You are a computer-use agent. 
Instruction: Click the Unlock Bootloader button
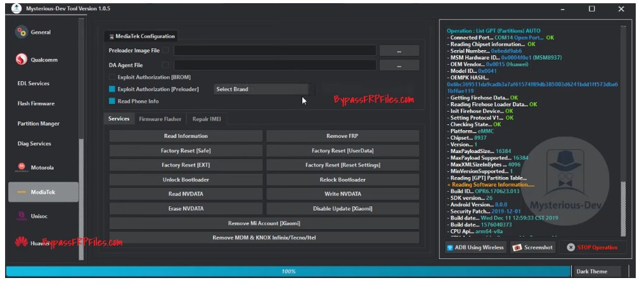tap(186, 180)
